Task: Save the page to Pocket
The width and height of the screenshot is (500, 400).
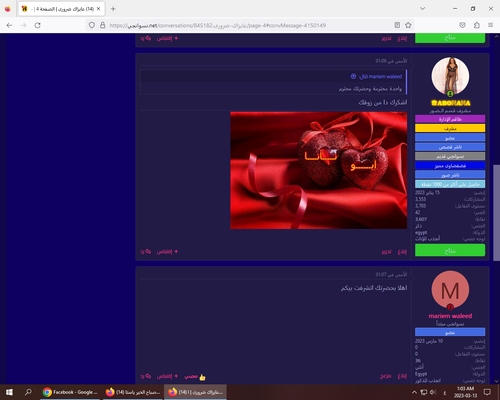Action: (462, 25)
